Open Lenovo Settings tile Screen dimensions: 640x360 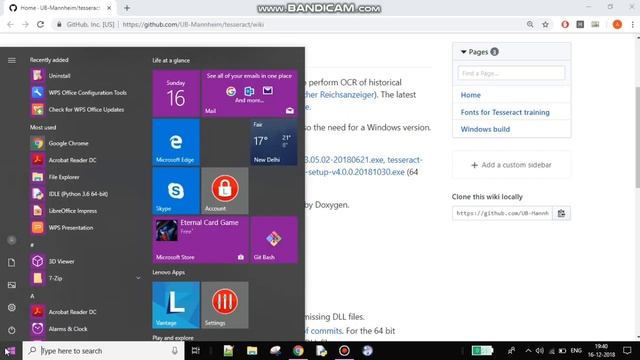click(x=225, y=305)
